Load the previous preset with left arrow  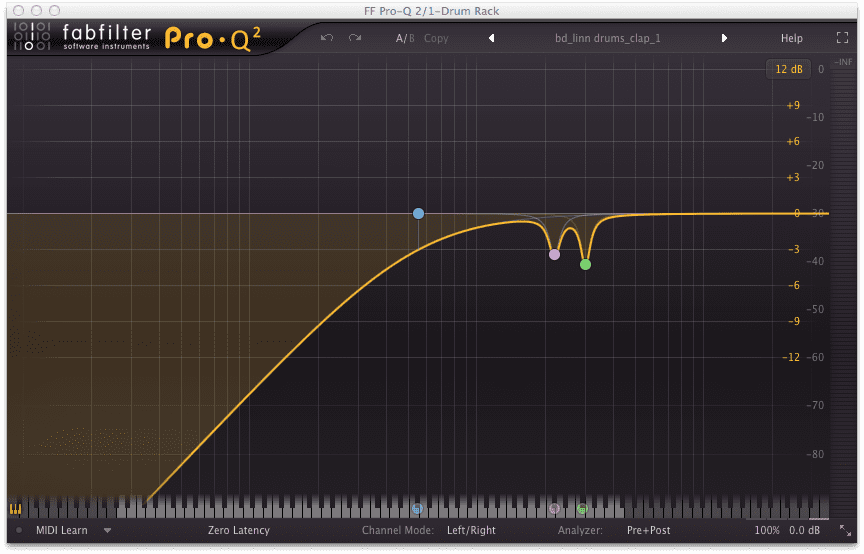click(x=492, y=38)
